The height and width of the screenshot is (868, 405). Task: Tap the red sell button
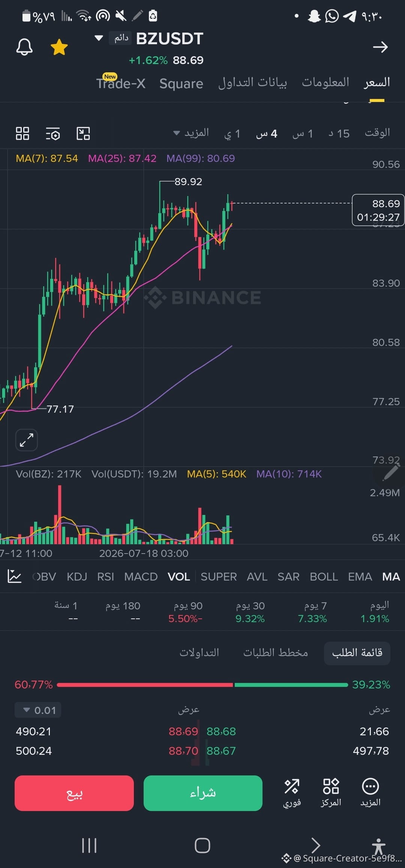point(74,793)
